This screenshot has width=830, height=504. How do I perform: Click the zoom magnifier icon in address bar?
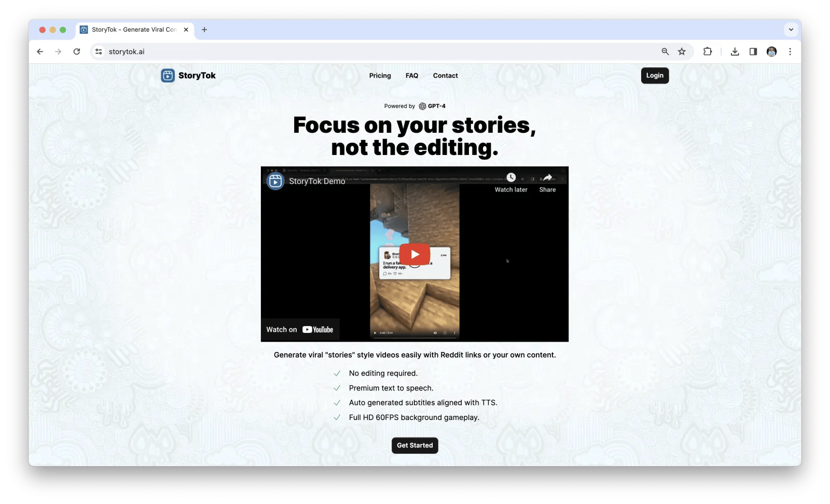coord(665,52)
